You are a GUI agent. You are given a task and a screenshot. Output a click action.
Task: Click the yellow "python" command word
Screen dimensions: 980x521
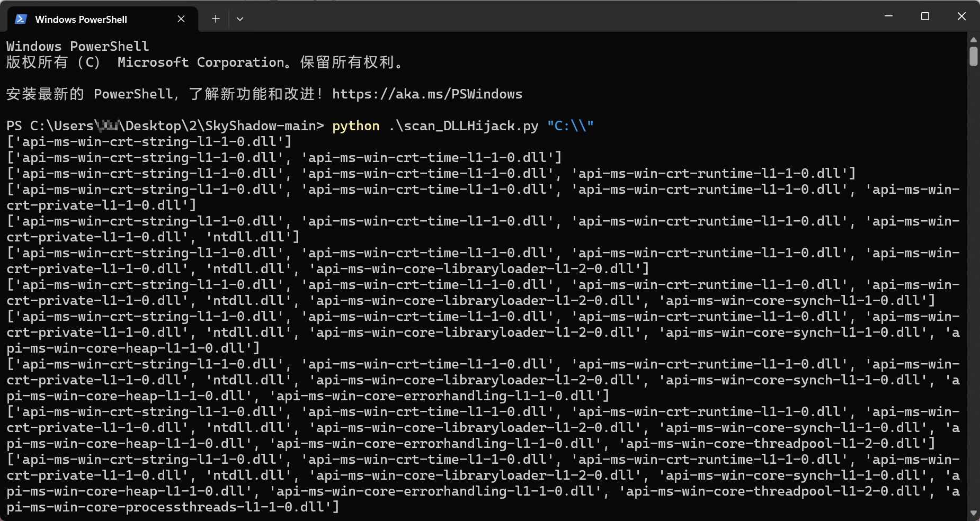[x=355, y=126]
